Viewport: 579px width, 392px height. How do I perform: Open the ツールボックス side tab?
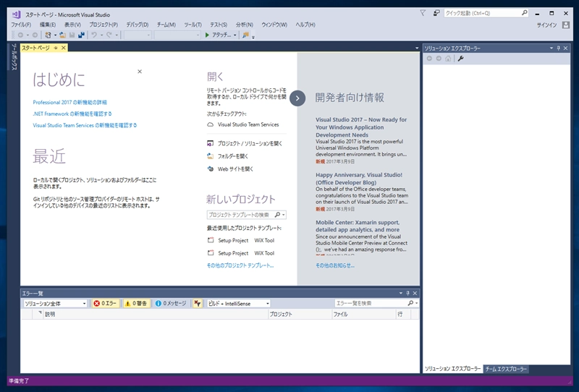pyautogui.click(x=14, y=57)
